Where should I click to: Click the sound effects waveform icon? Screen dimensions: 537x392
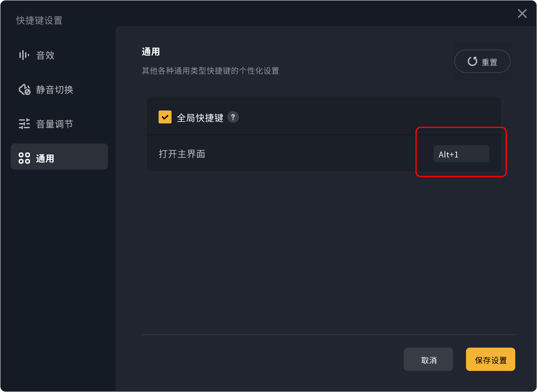pos(24,55)
